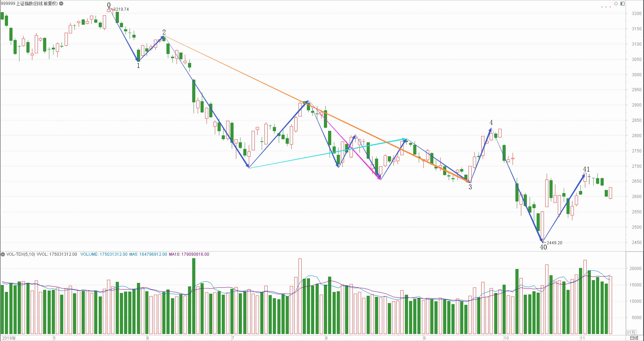Screen dimensions: 644x341
Task: Click the 2018年 date axis label
Action: (x=9, y=338)
